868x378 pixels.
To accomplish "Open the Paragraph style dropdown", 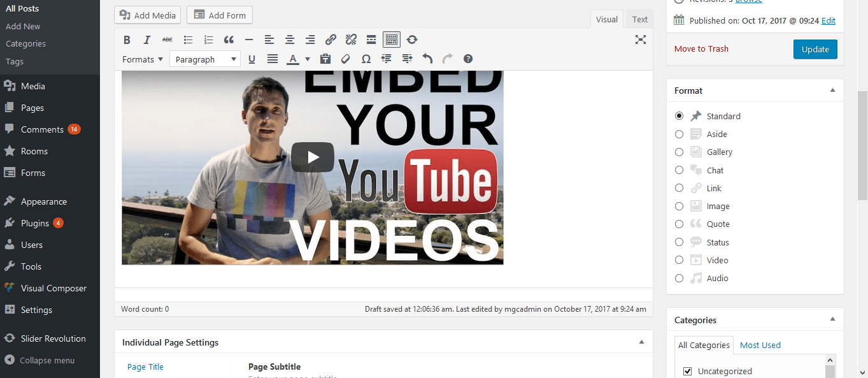I will [204, 59].
